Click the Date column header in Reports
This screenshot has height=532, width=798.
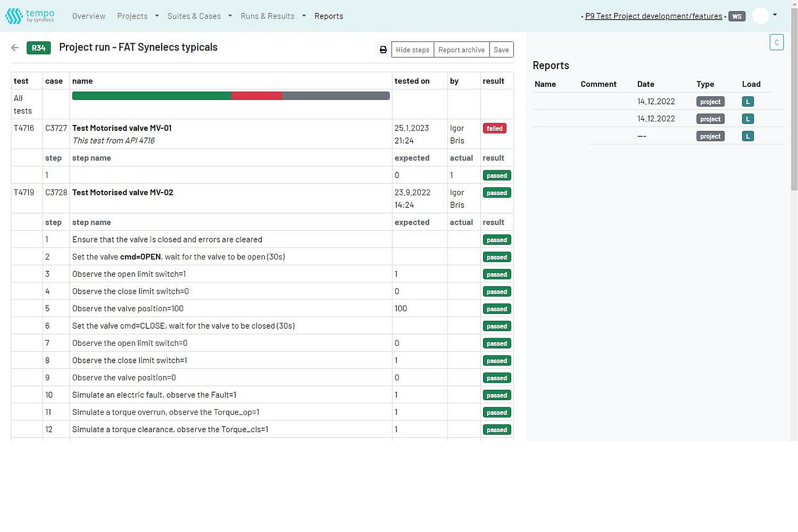(646, 84)
